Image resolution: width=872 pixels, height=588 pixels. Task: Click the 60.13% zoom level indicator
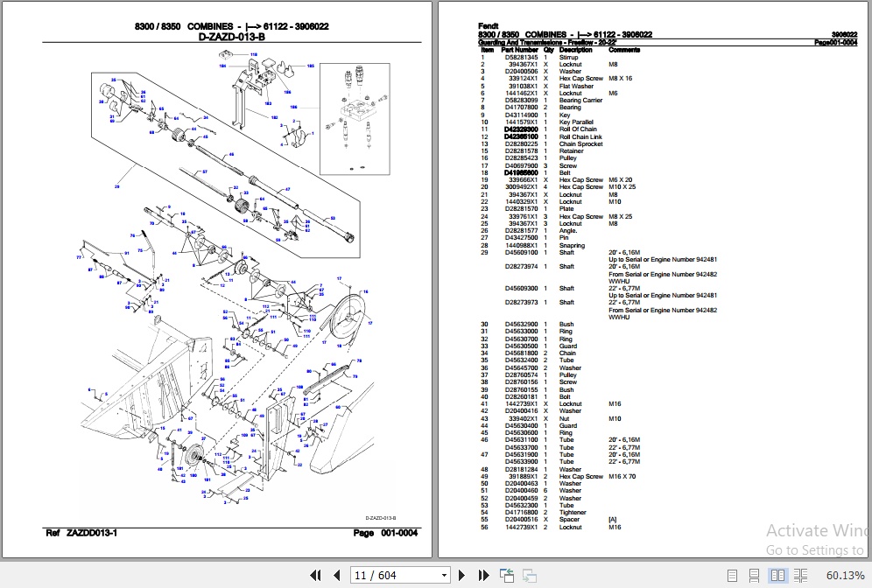tap(845, 575)
